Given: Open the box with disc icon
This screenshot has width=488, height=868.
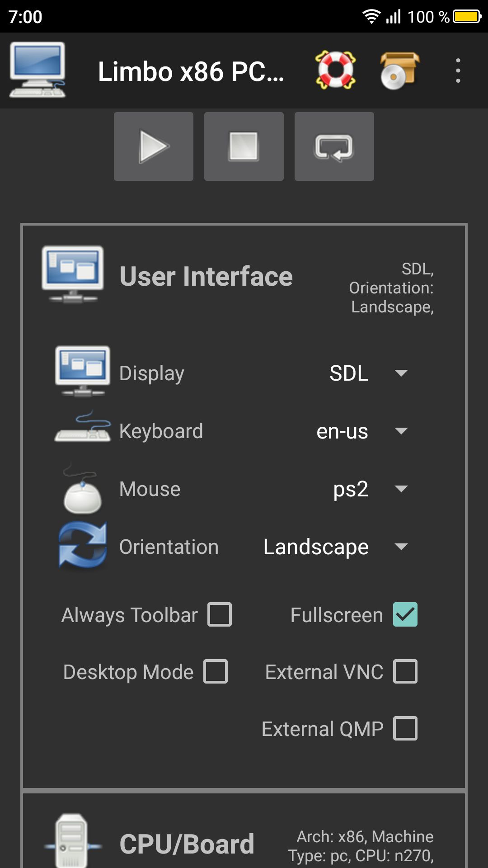Looking at the screenshot, I should point(399,70).
